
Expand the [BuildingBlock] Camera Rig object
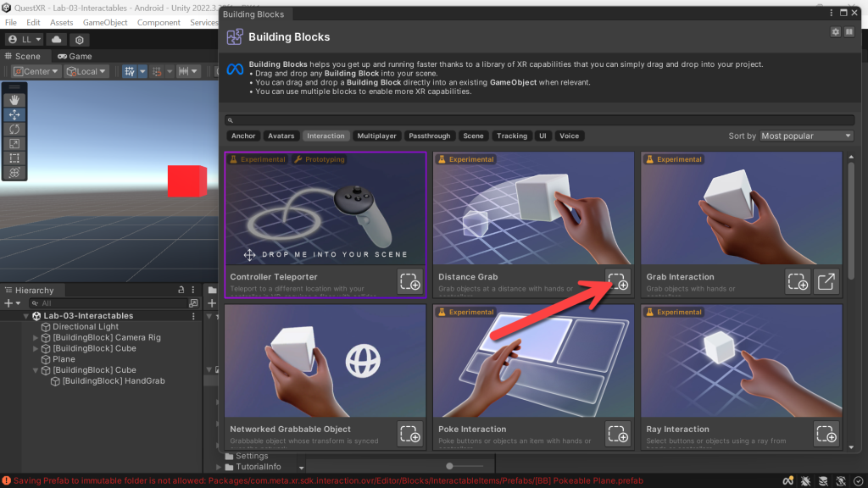point(36,337)
